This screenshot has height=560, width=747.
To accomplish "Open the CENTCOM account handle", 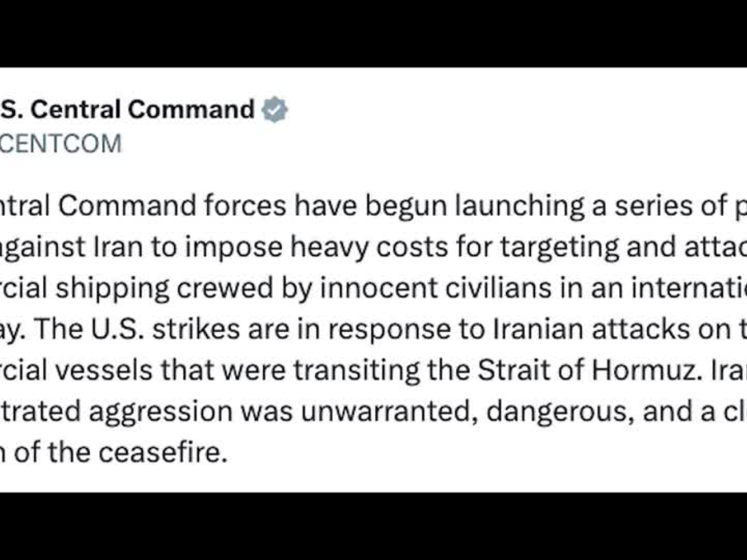I will click(61, 143).
